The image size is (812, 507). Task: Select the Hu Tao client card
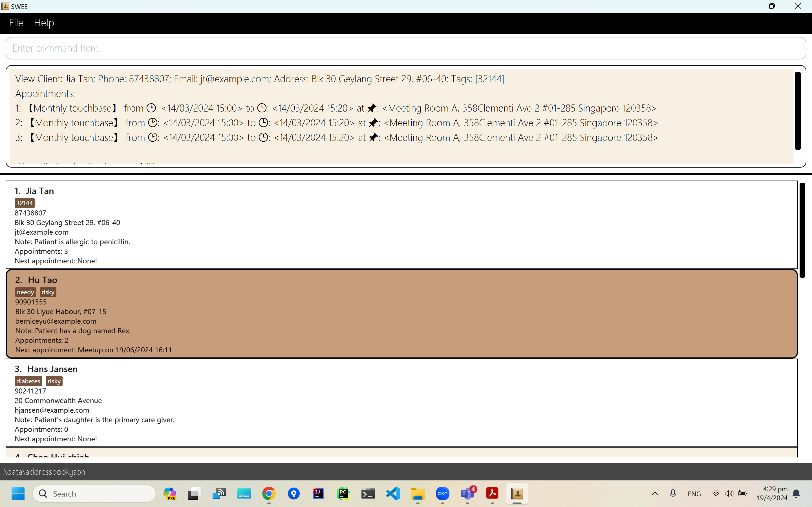tap(401, 314)
